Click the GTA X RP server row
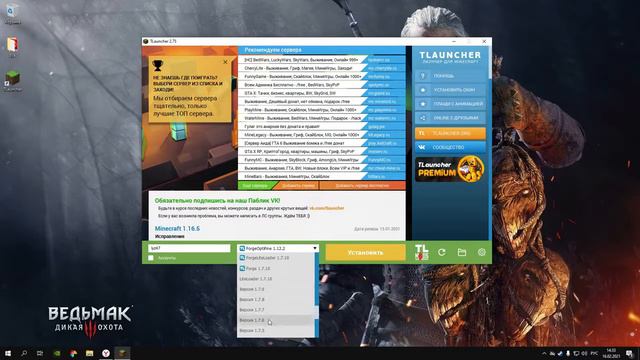Viewport: 640px width, 360px height. pos(322,151)
